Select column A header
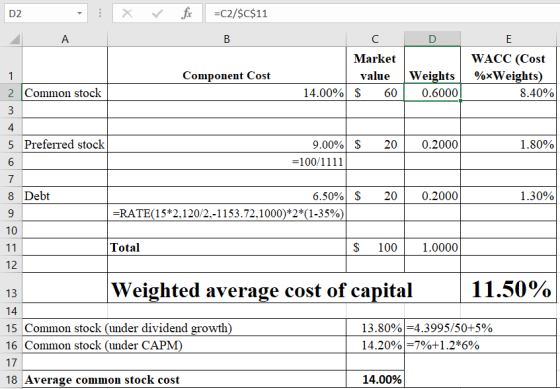 [x=65, y=39]
